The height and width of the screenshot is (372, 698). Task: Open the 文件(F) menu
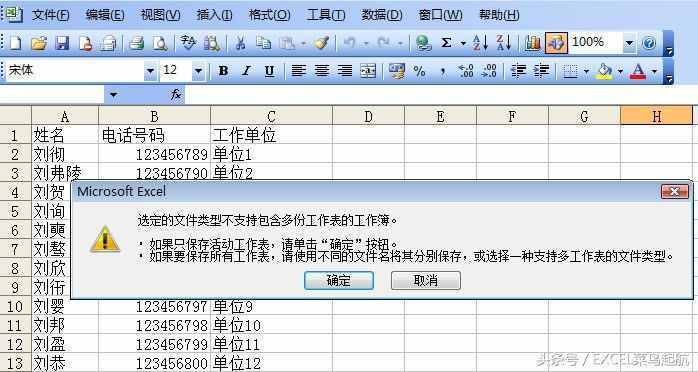click(51, 15)
